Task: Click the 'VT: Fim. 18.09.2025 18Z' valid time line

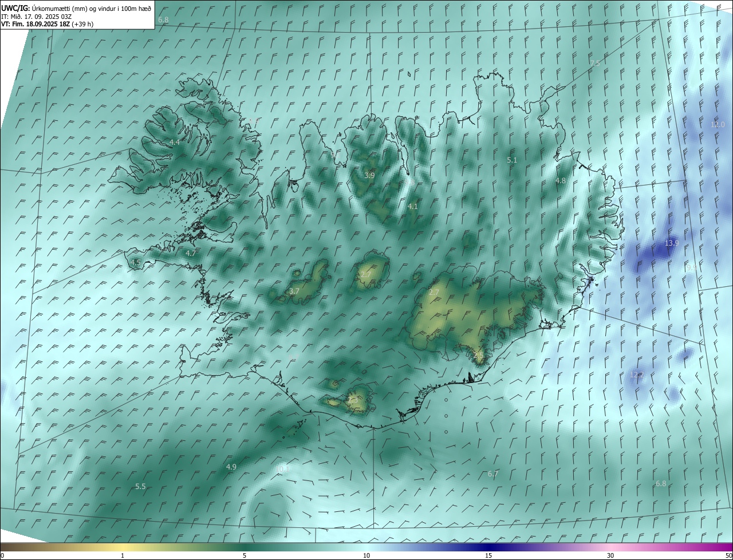Action: 47,24
